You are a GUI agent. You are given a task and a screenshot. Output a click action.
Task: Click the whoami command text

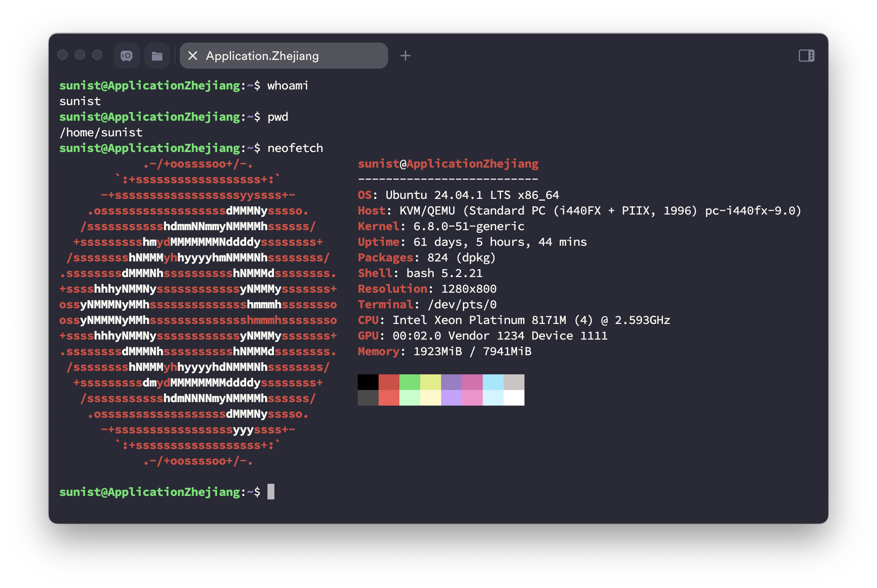[x=288, y=86]
